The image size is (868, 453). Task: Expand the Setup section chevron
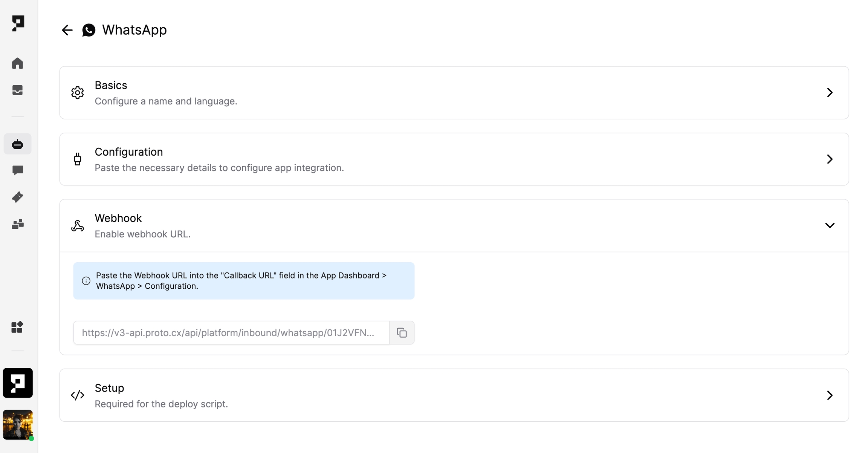[830, 395]
